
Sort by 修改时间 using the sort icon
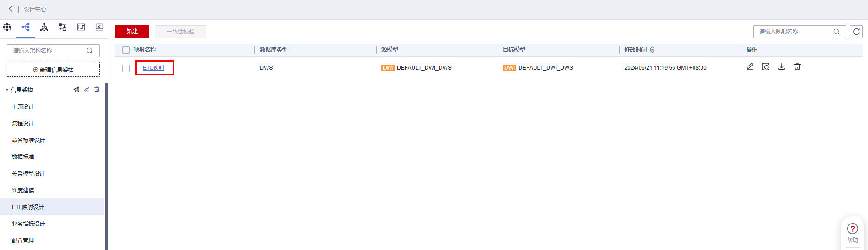click(x=653, y=50)
